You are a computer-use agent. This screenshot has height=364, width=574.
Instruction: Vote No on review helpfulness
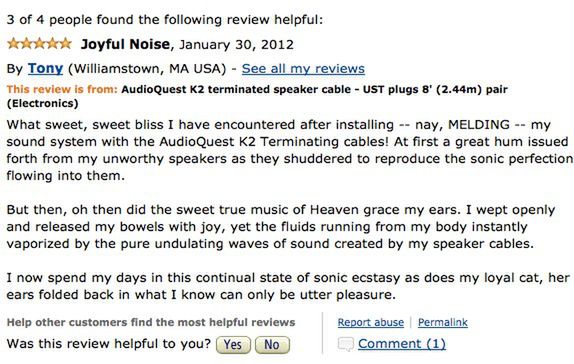point(272,345)
